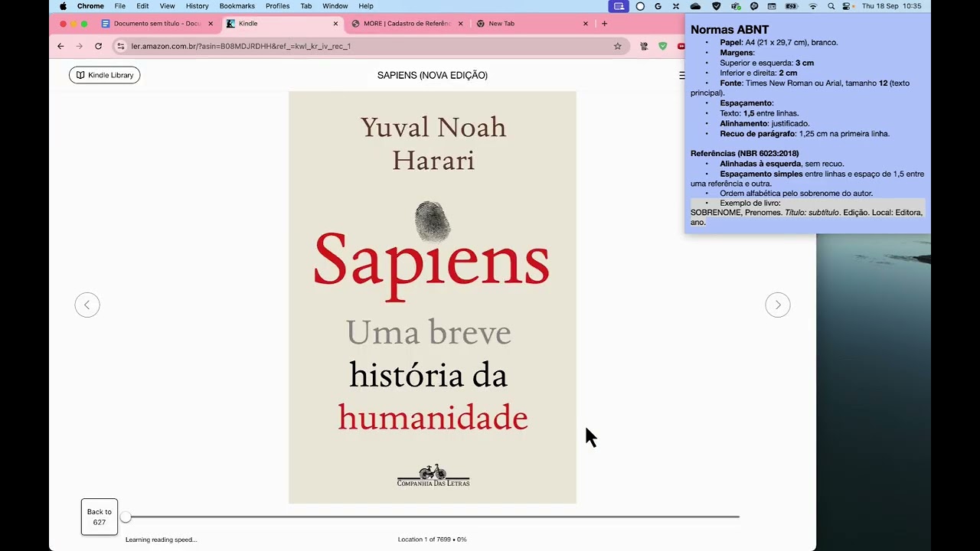Close the New Tab tab
This screenshot has height=551, width=980.
tap(586, 24)
